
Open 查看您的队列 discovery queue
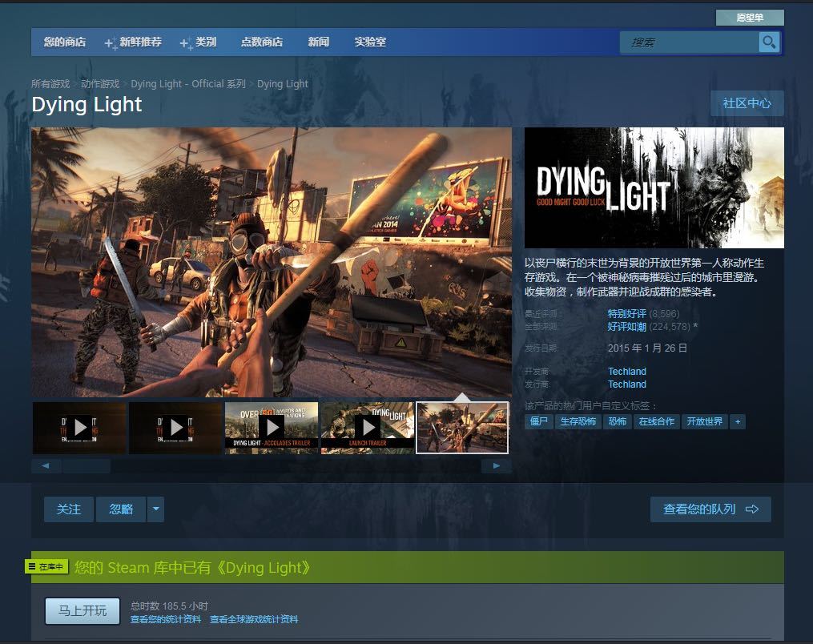pyautogui.click(x=710, y=509)
